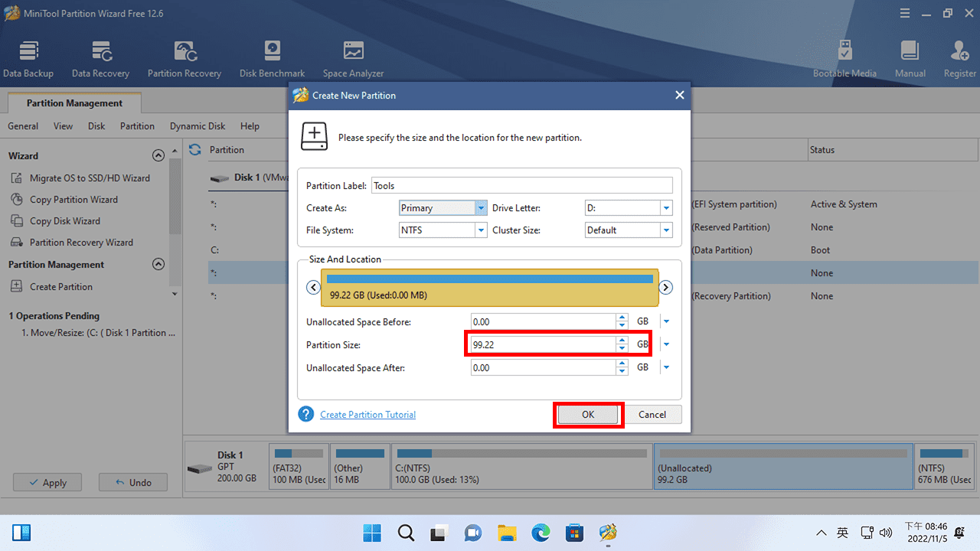Open the Drive Letter dropdown
The height and width of the screenshot is (551, 980).
[x=665, y=207]
